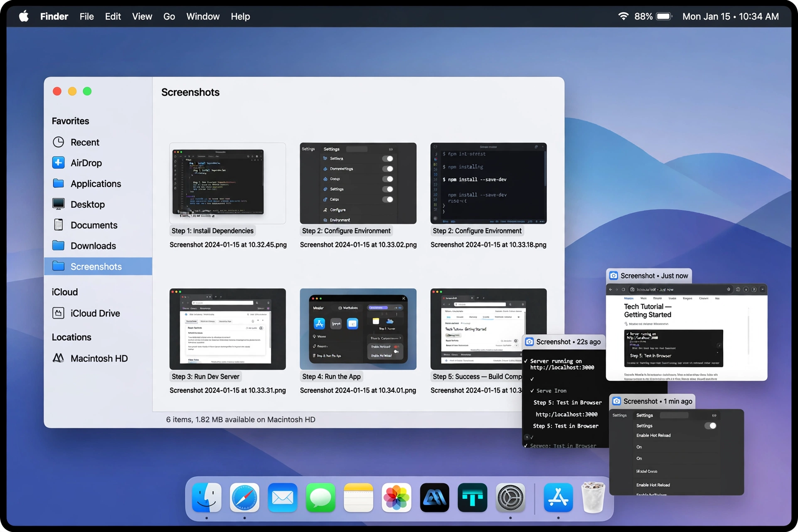Viewport: 798px width, 532px height.
Task: Select thumbnail of Screenshot at 10.33.02
Action: coord(358,183)
